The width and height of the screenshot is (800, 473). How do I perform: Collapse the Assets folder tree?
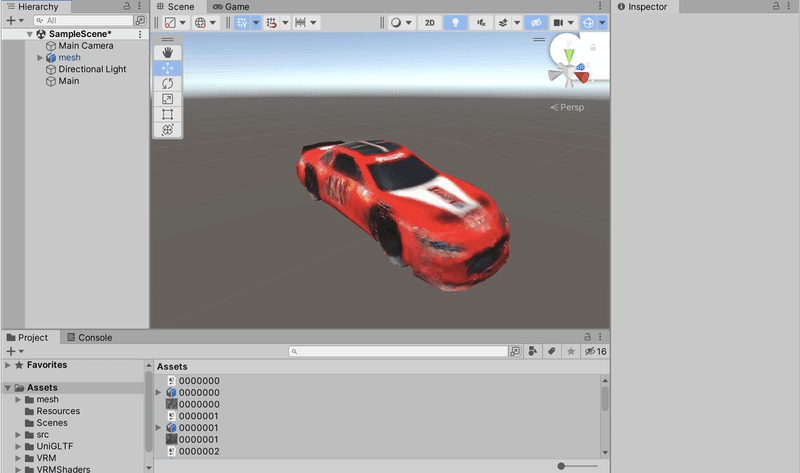pos(8,388)
